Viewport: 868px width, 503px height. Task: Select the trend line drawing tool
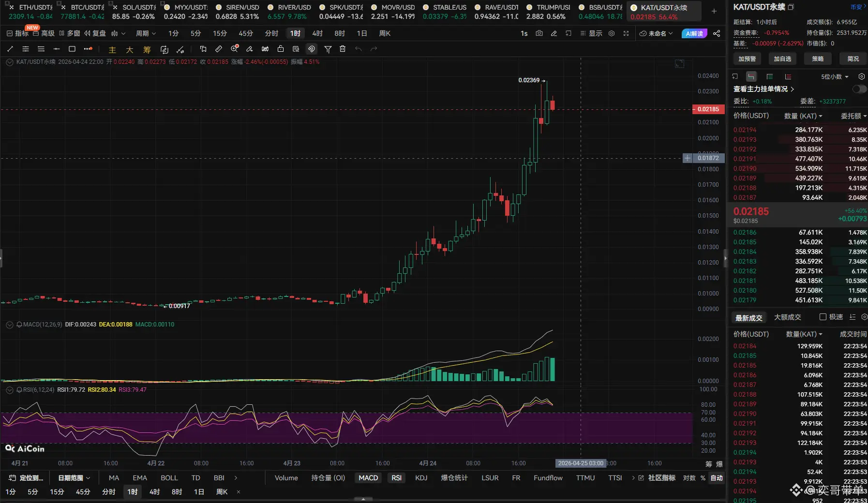[10, 49]
